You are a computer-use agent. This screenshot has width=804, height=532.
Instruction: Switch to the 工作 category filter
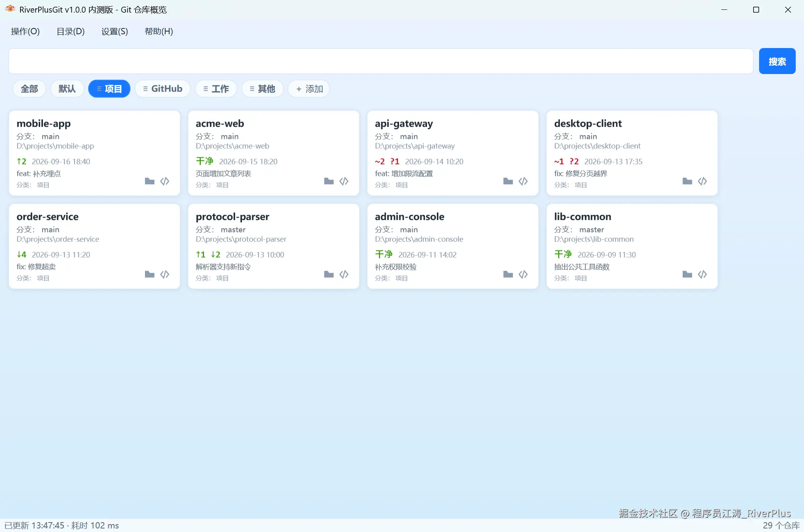point(216,89)
